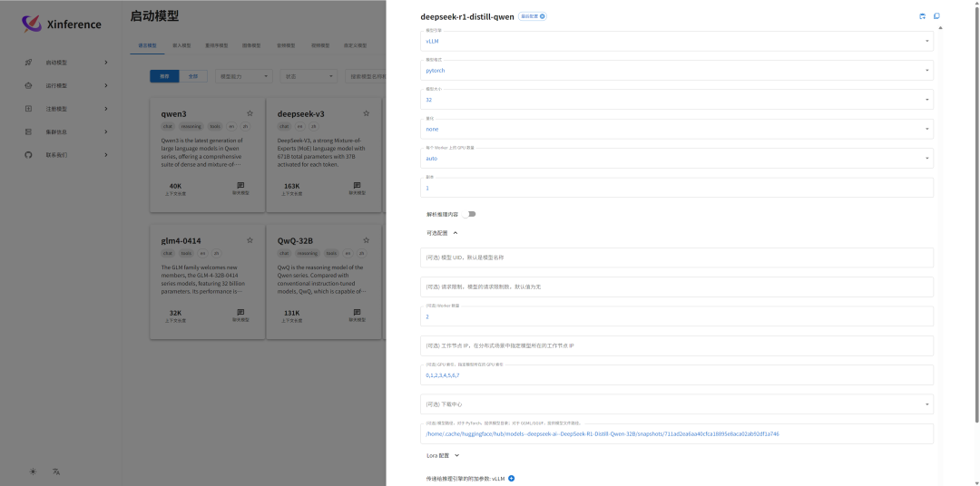Click the 全部 filter button

(194, 76)
